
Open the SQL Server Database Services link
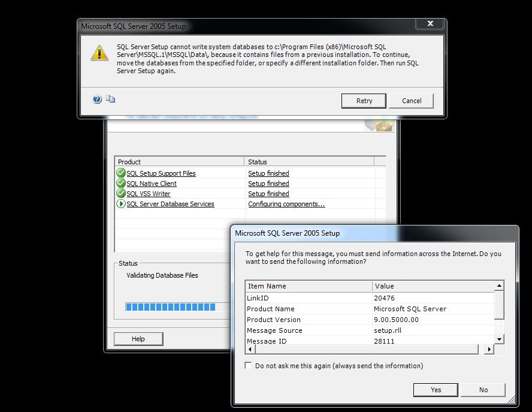point(170,204)
